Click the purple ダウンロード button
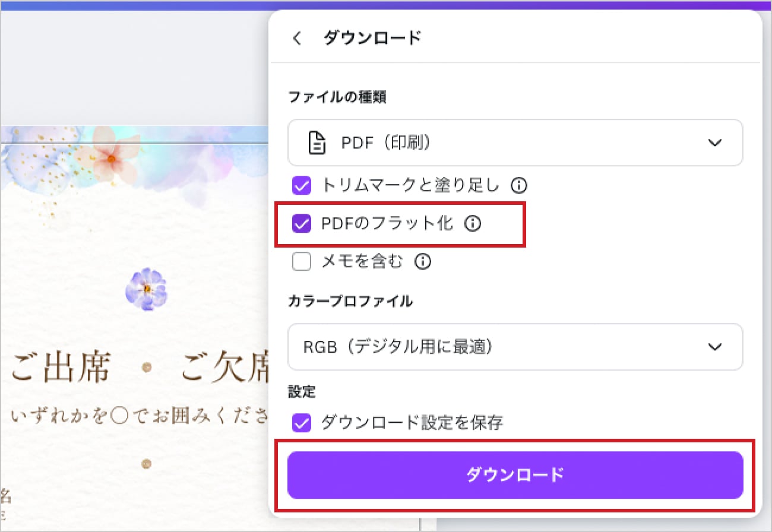Screen dimensions: 772x532 click(515, 475)
